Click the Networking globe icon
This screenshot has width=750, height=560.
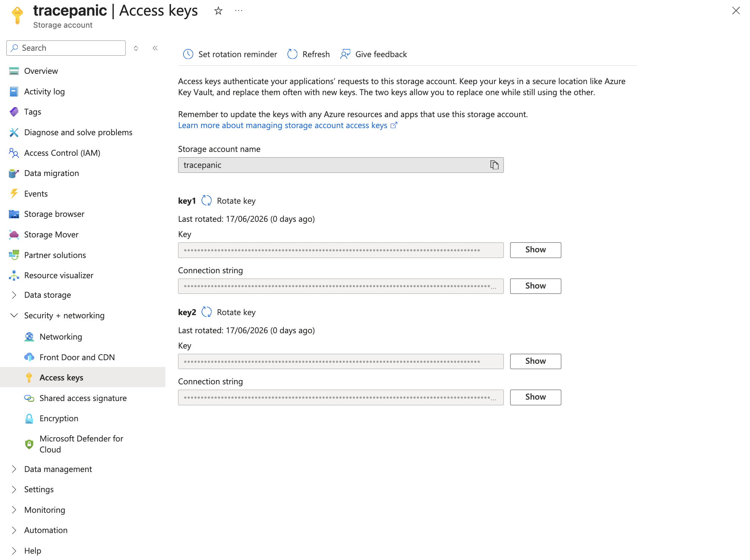pos(29,337)
